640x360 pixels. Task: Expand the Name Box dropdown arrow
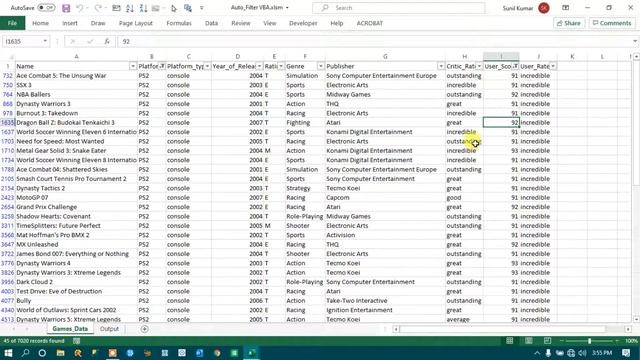tap(45, 41)
